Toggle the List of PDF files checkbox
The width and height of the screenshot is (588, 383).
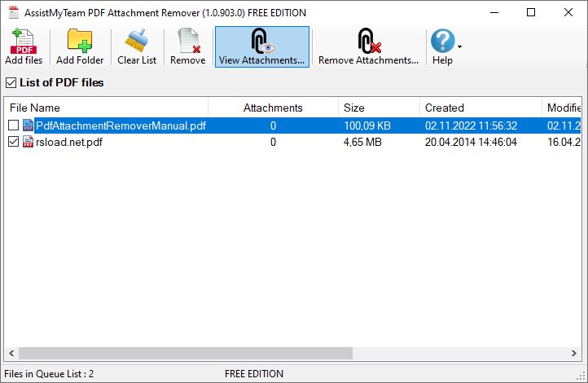(11, 82)
